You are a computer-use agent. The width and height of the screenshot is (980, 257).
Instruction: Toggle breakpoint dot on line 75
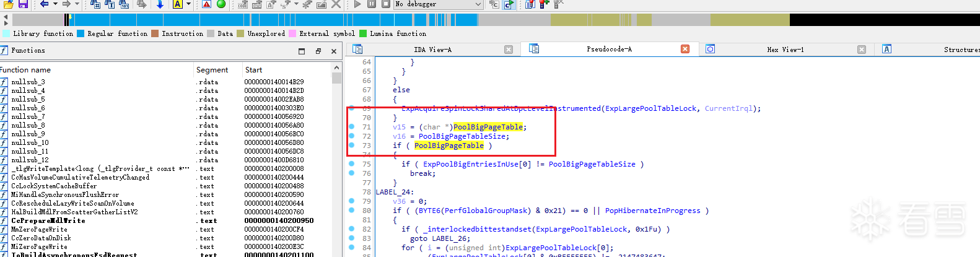pyautogui.click(x=351, y=164)
